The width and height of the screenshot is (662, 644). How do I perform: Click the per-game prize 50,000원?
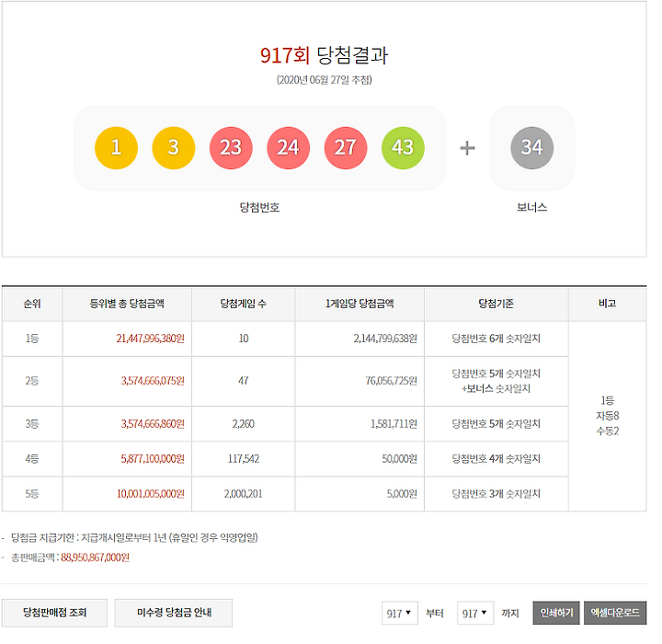399,459
